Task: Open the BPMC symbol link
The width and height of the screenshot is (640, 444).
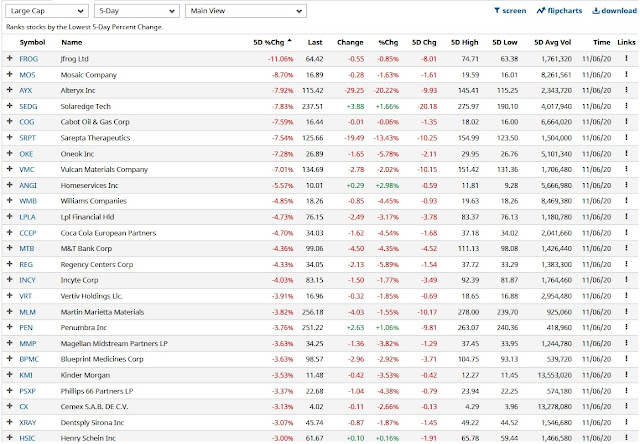Action: pos(29,359)
